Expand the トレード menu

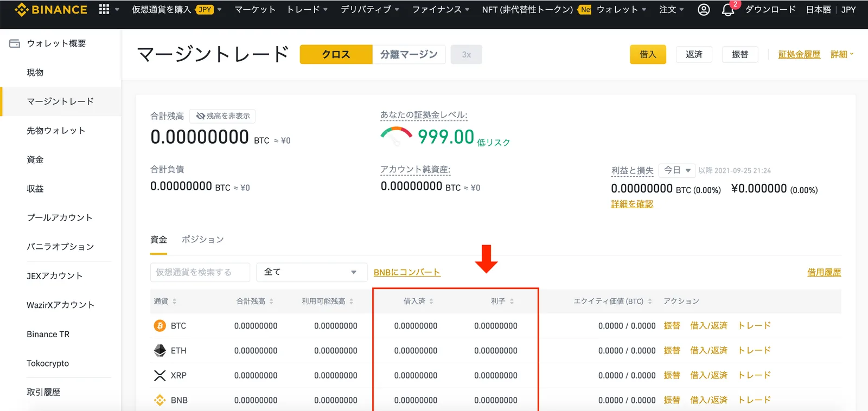pyautogui.click(x=307, y=10)
